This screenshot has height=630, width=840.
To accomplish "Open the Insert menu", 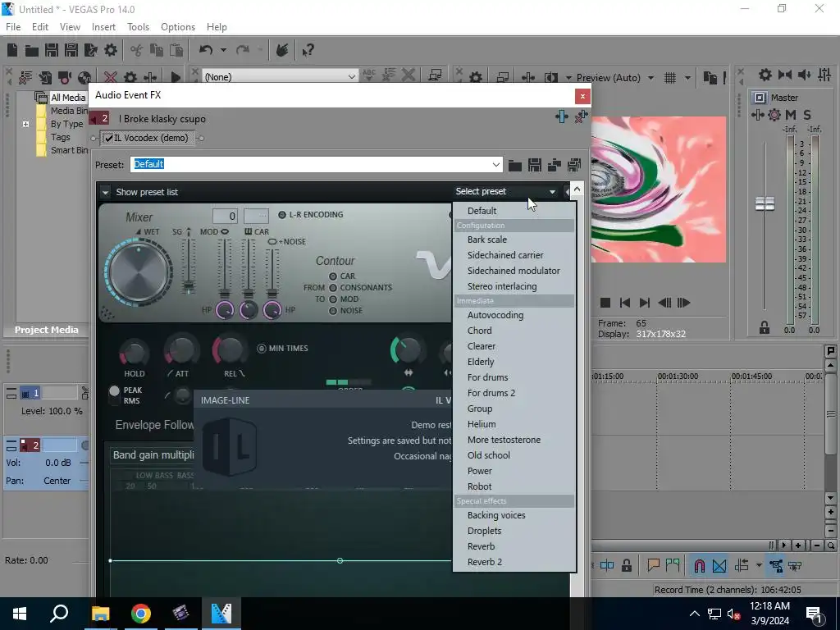I will click(x=103, y=27).
